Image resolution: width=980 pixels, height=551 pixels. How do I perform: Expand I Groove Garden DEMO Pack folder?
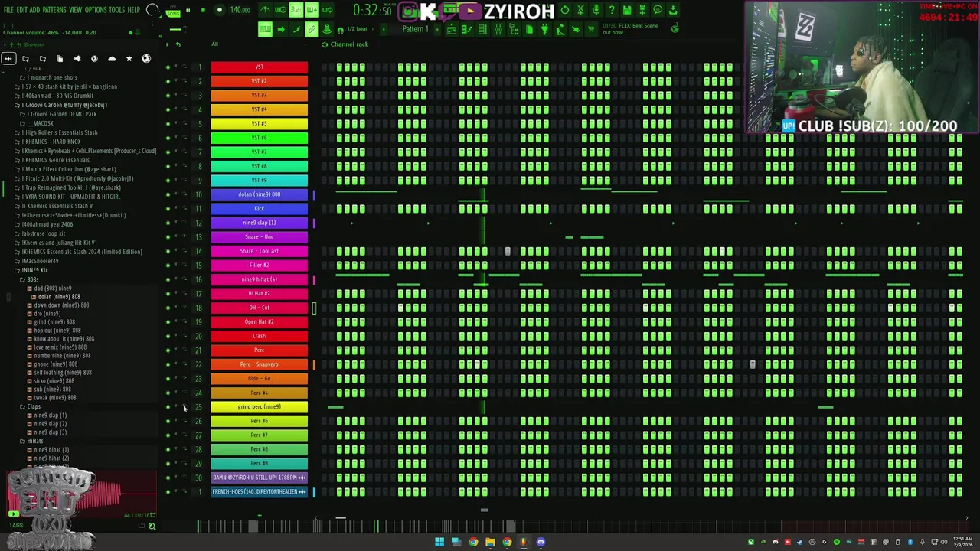(61, 114)
